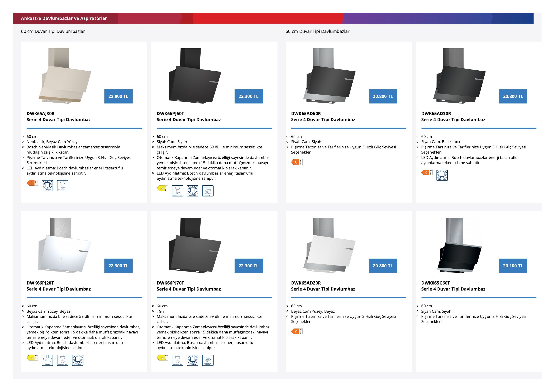The image size is (555, 392).
Task: Open the DWK65AD30R hood product image
Action: click(459, 76)
